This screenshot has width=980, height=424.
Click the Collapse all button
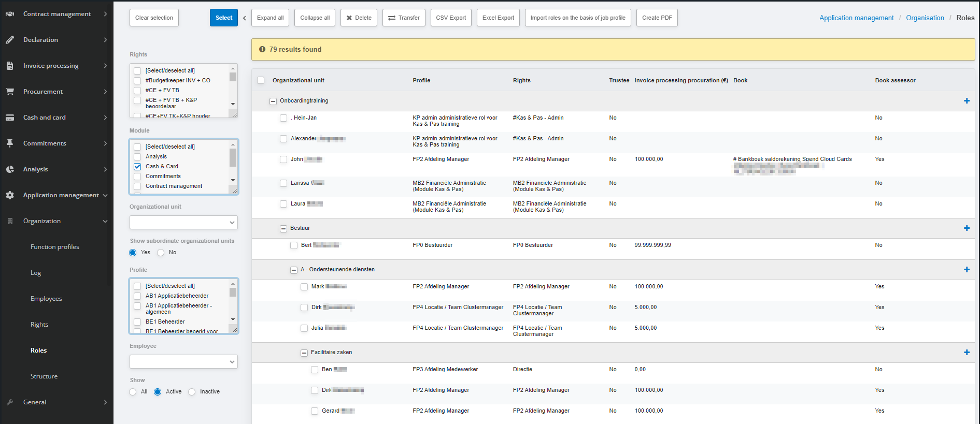pyautogui.click(x=315, y=18)
